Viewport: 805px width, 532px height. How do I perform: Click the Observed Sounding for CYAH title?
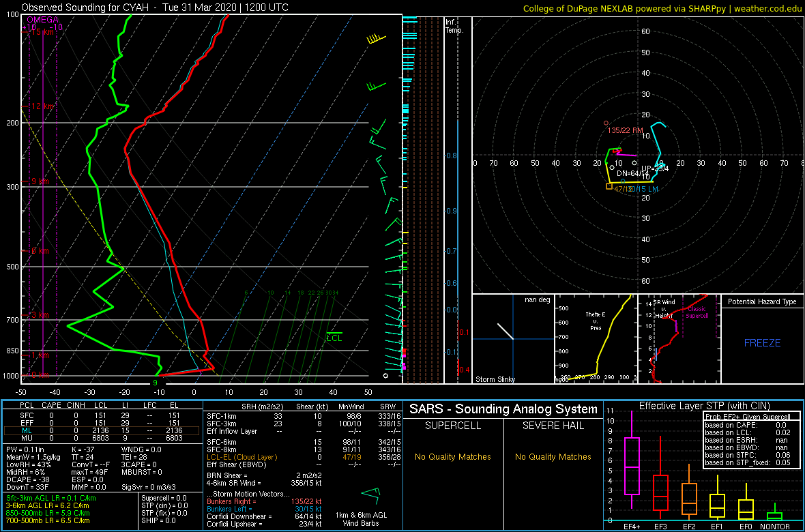tap(154, 8)
